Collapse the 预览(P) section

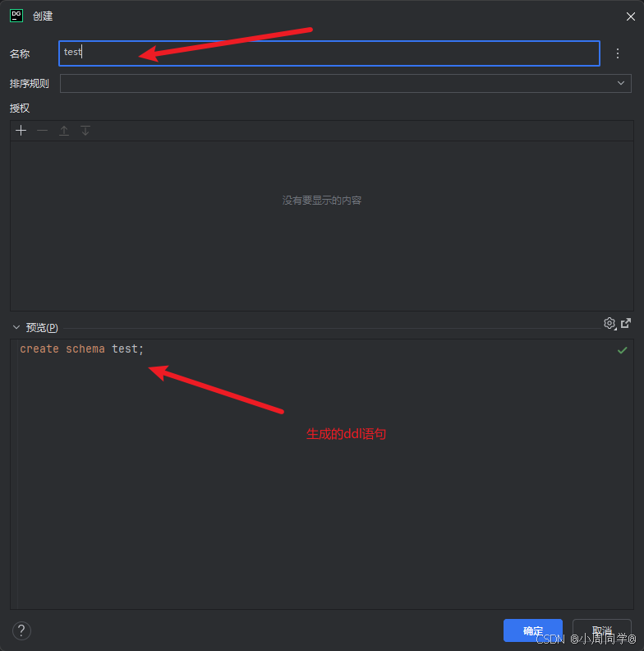click(16, 328)
